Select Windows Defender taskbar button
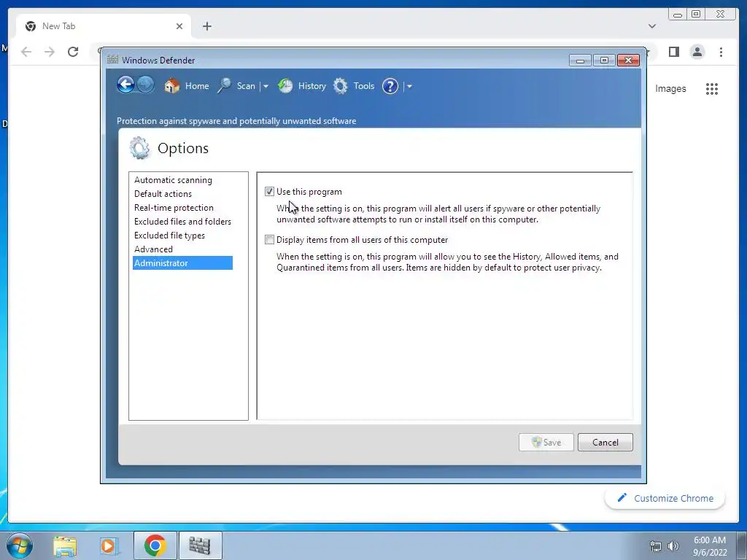This screenshot has height=560, width=747. [x=200, y=545]
